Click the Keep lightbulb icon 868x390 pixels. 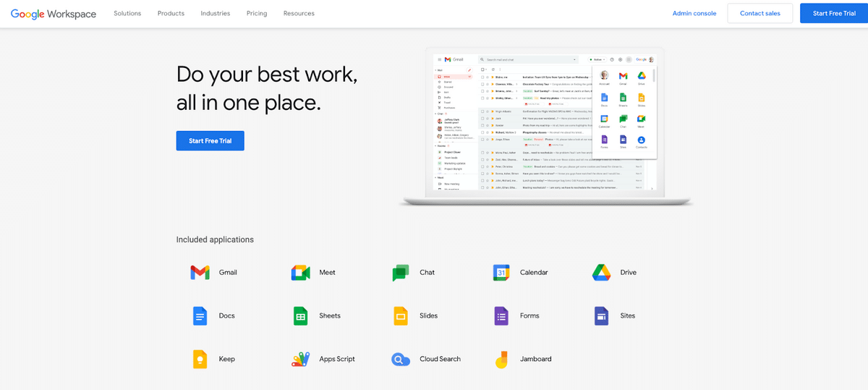point(200,359)
